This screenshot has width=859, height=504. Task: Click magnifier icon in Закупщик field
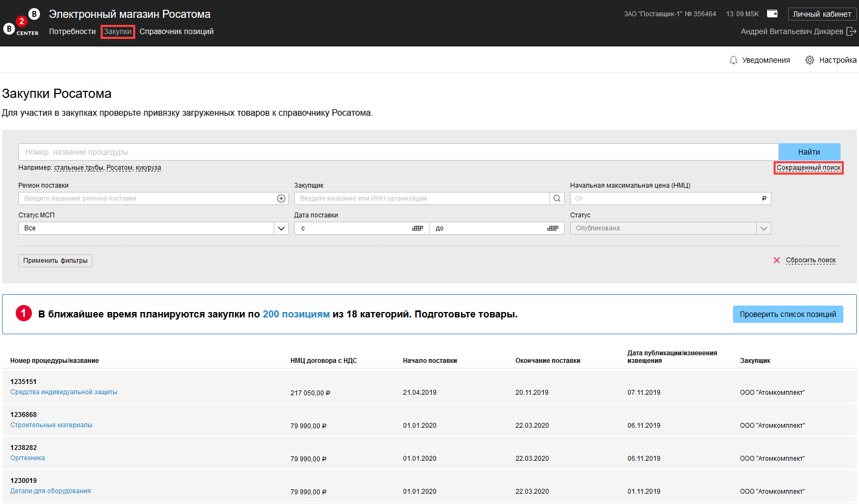tap(557, 198)
